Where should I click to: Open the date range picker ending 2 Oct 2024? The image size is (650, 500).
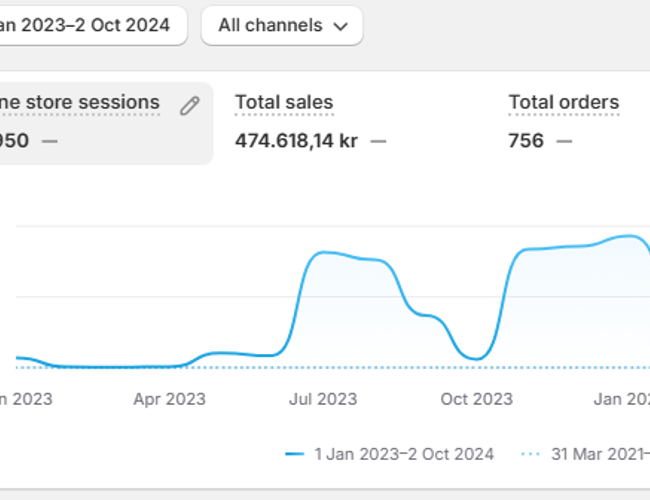tap(90, 25)
